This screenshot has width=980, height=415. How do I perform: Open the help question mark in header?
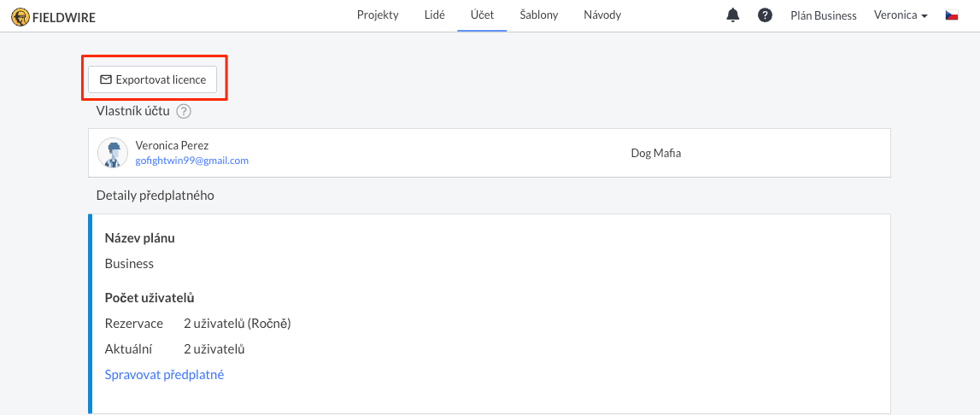point(765,15)
